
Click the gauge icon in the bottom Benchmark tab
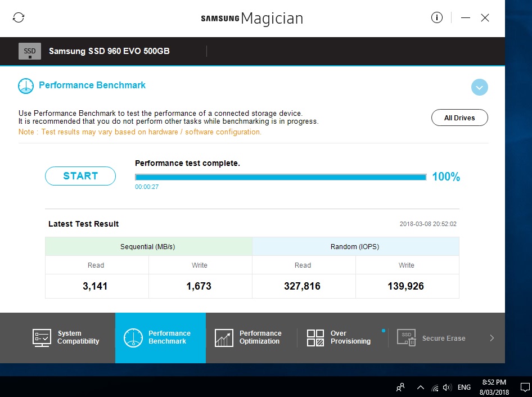click(x=133, y=338)
